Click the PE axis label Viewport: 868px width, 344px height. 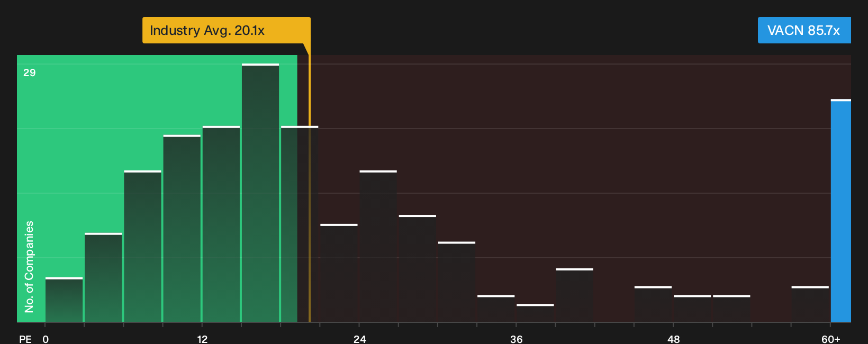pos(25,339)
